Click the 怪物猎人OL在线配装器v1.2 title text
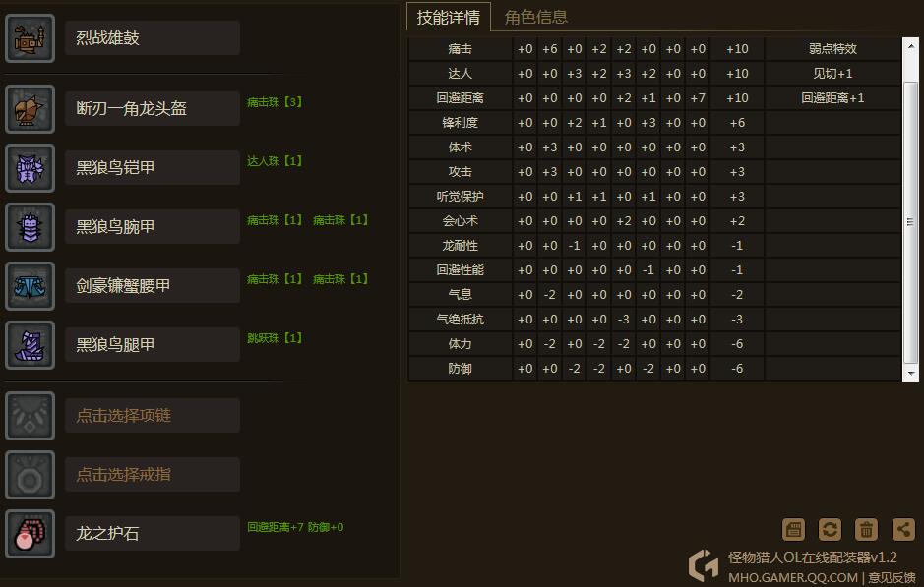Screen dimensions: 924x587 click(812, 558)
